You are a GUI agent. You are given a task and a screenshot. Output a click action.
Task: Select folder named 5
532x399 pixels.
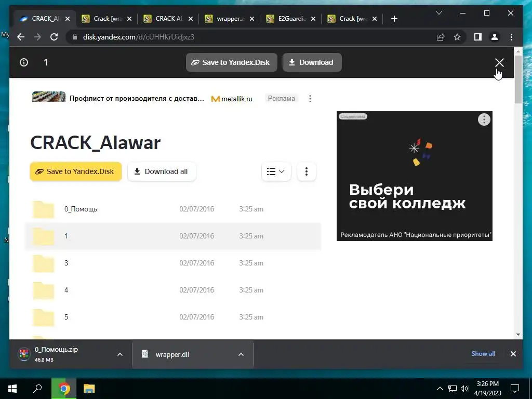coord(173,317)
